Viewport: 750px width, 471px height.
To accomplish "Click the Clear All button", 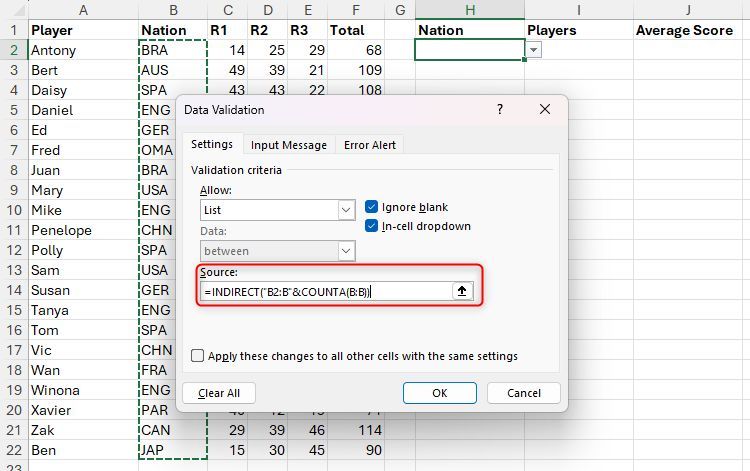I will coord(218,393).
